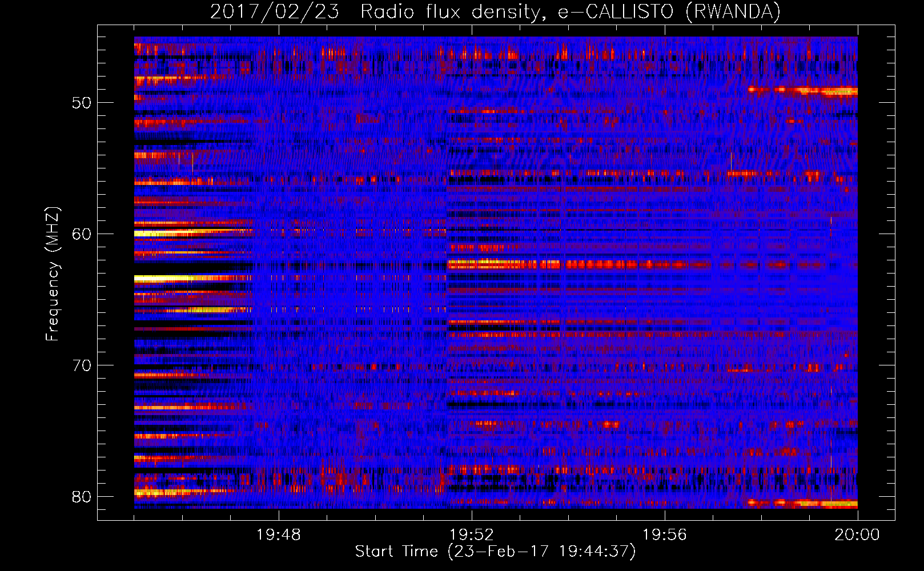Click the 70 frequency tick label
This screenshot has height=571, width=924.
pos(82,365)
